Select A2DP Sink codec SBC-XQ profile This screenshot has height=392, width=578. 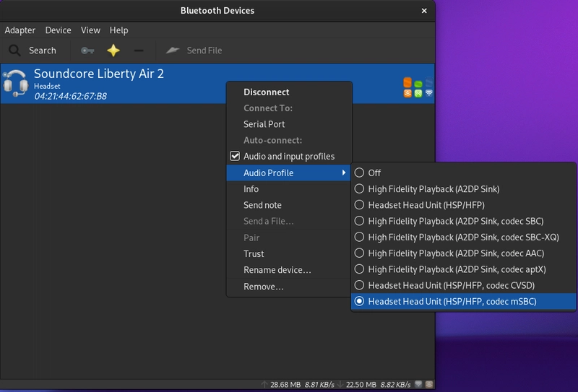click(x=463, y=238)
